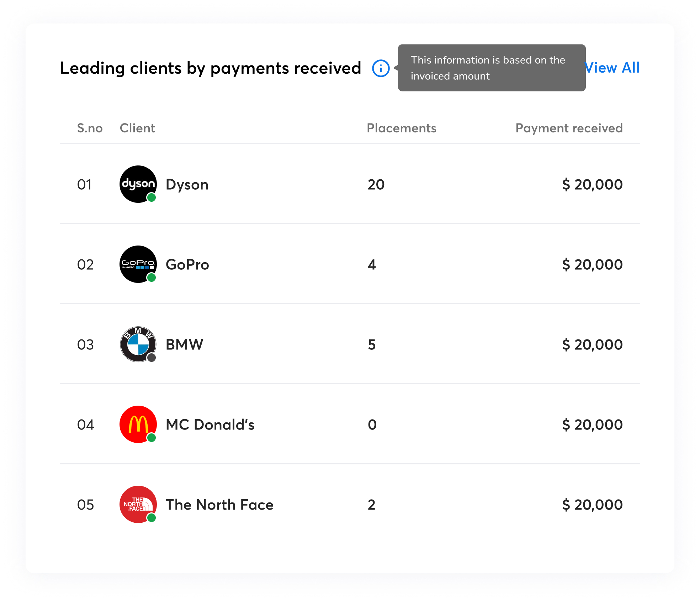Click the info tooltip about invoiced amount
The image size is (700, 601).
(x=492, y=68)
